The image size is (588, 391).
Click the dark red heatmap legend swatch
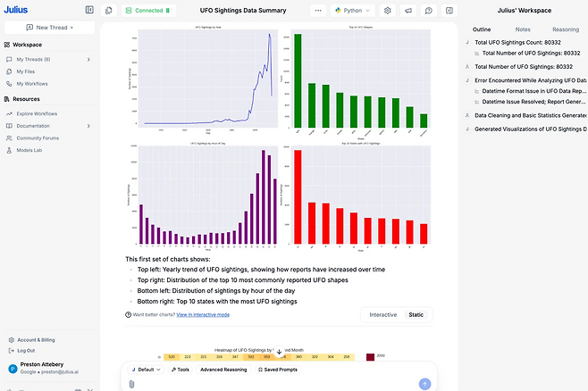(370, 357)
